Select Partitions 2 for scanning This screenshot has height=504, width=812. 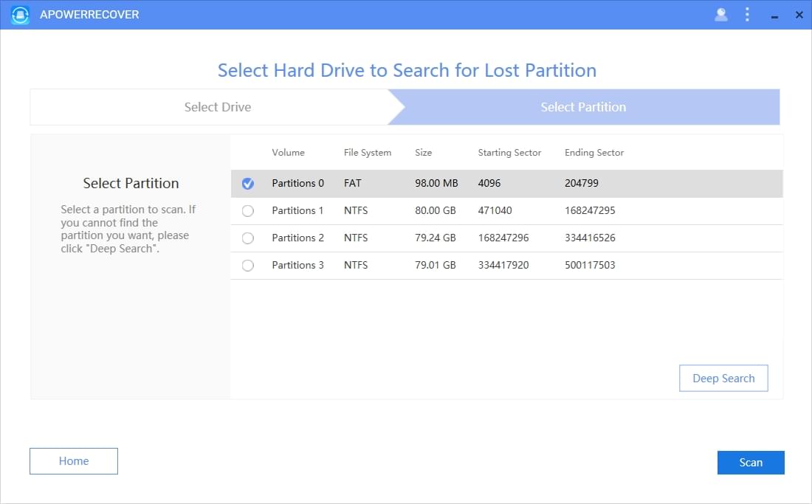pos(247,238)
